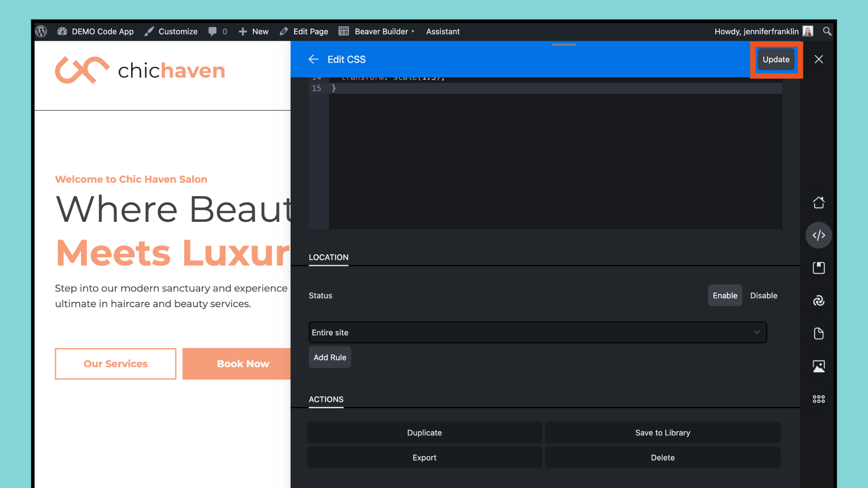Open the content page icon in sidebar
Screen dimensions: 868x488
tap(818, 333)
